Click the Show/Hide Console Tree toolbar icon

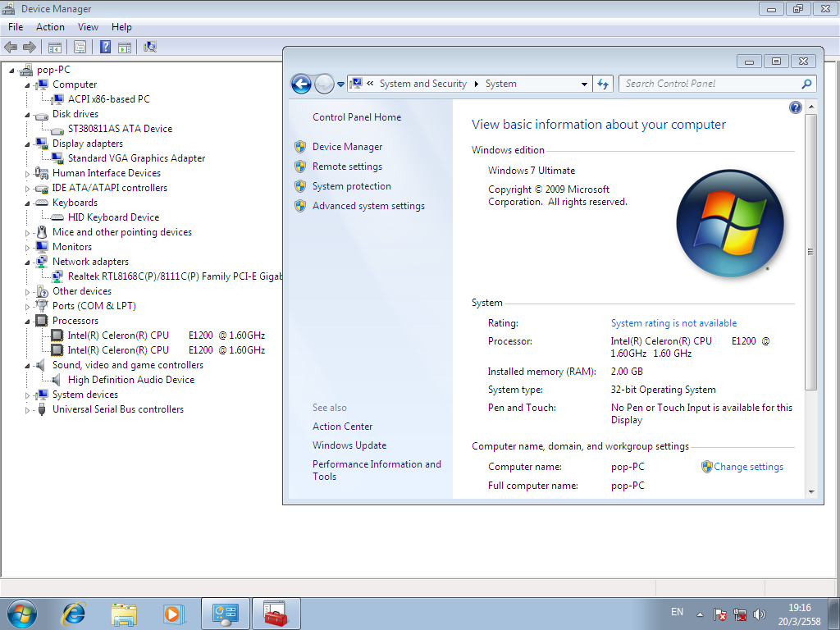tap(55, 47)
